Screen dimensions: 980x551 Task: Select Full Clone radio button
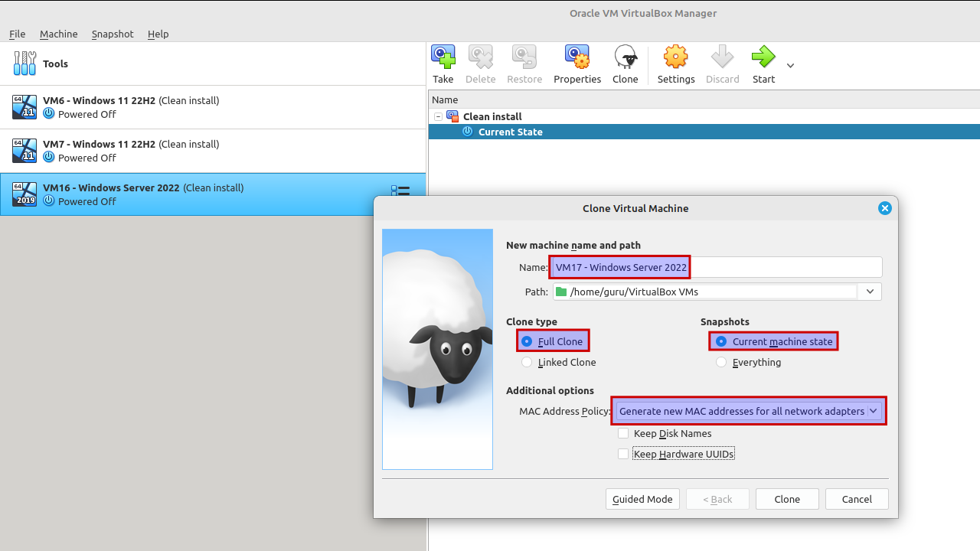tap(527, 341)
